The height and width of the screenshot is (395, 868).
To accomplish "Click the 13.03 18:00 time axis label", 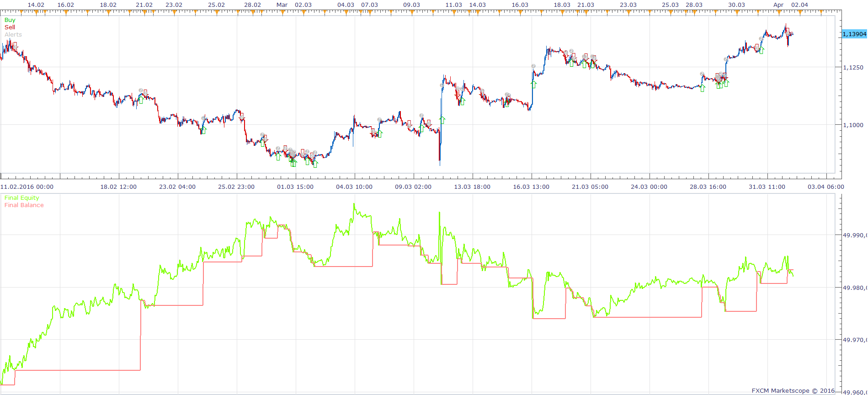I will point(472,187).
